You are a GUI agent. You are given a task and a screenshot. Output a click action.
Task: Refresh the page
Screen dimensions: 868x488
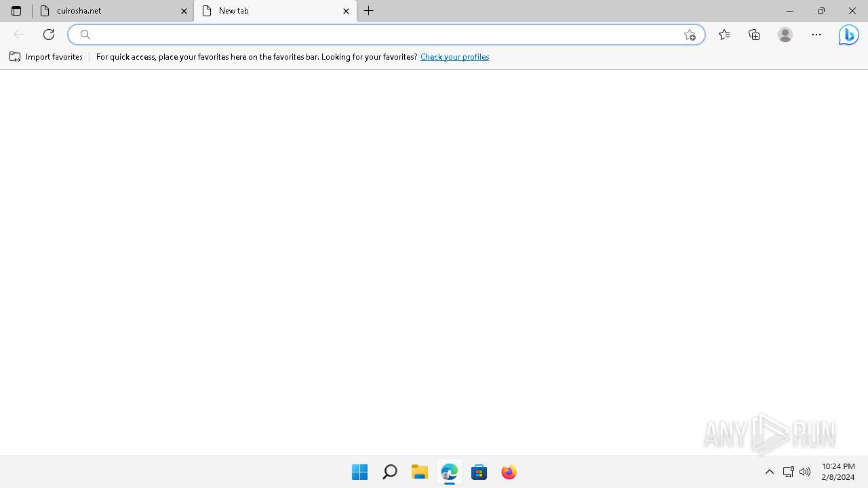(x=49, y=35)
